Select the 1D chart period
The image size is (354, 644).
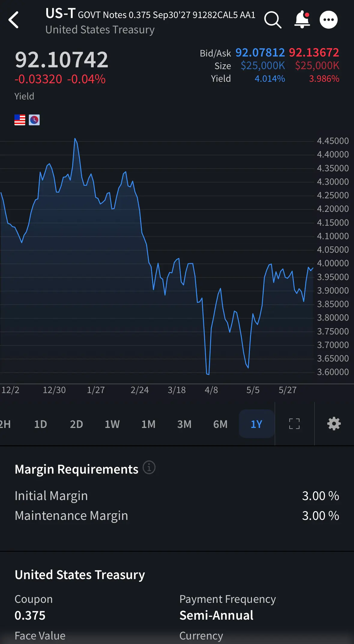point(41,424)
